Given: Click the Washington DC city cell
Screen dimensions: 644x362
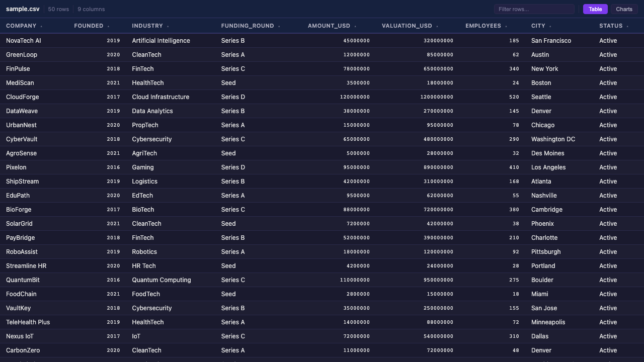Looking at the screenshot, I should (x=559, y=139).
